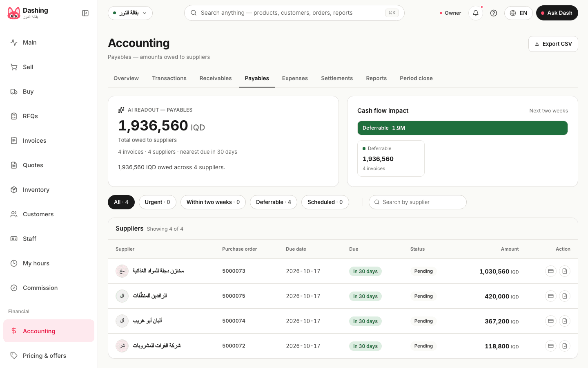
Task: Export payables as CSV
Action: click(553, 44)
